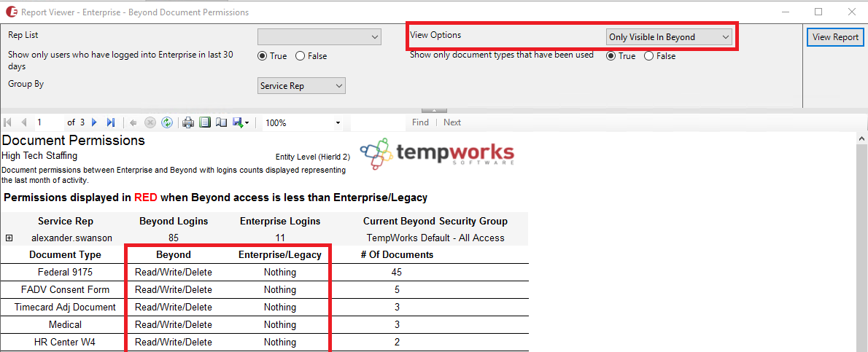Minimize the Report Viewer window
This screenshot has width=868, height=352.
click(x=784, y=12)
